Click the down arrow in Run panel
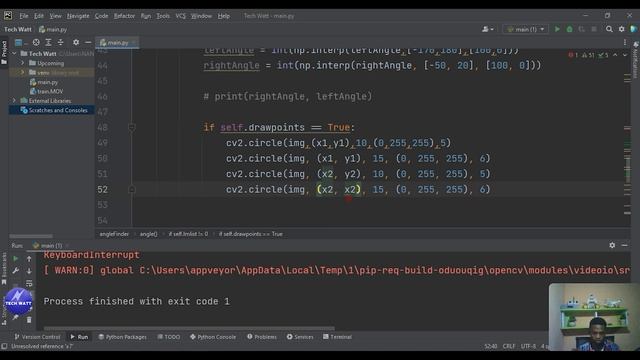This screenshot has height=360, width=640. click(x=29, y=271)
